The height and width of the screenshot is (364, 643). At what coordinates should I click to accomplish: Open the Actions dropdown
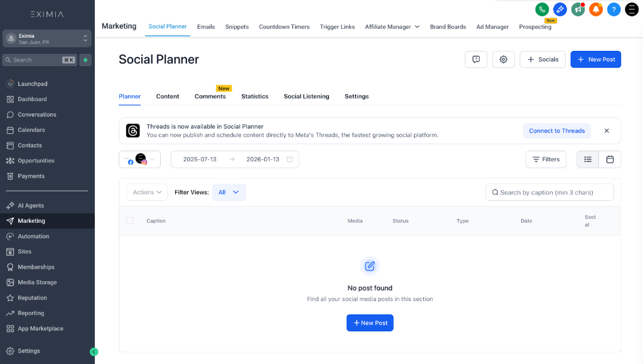tap(146, 192)
